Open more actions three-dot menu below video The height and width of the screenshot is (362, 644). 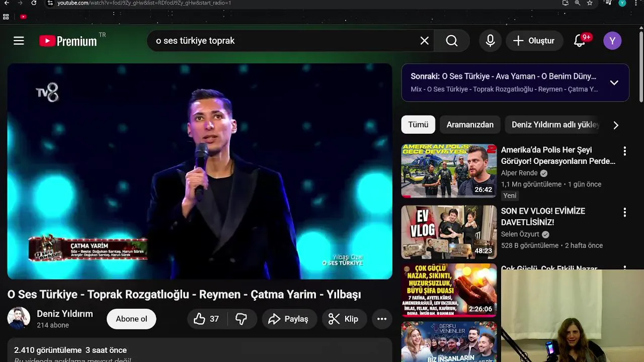click(382, 319)
